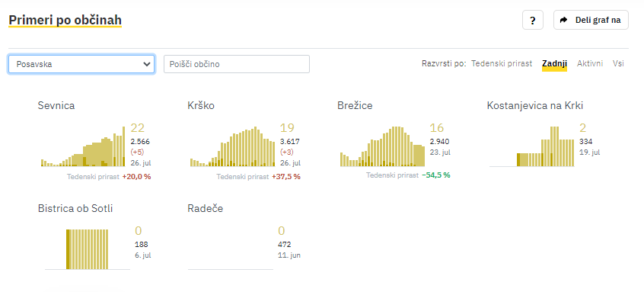
Task: Sort by Tedenski prirast
Action: click(x=502, y=63)
